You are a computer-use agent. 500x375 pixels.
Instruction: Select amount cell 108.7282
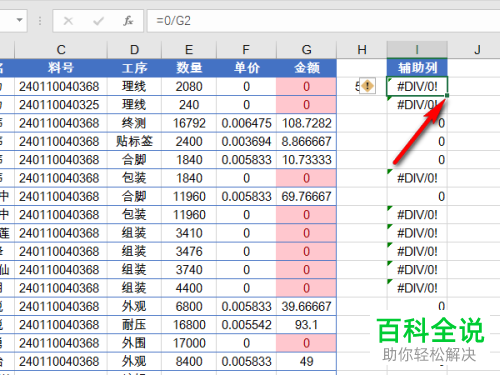pyautogui.click(x=306, y=123)
